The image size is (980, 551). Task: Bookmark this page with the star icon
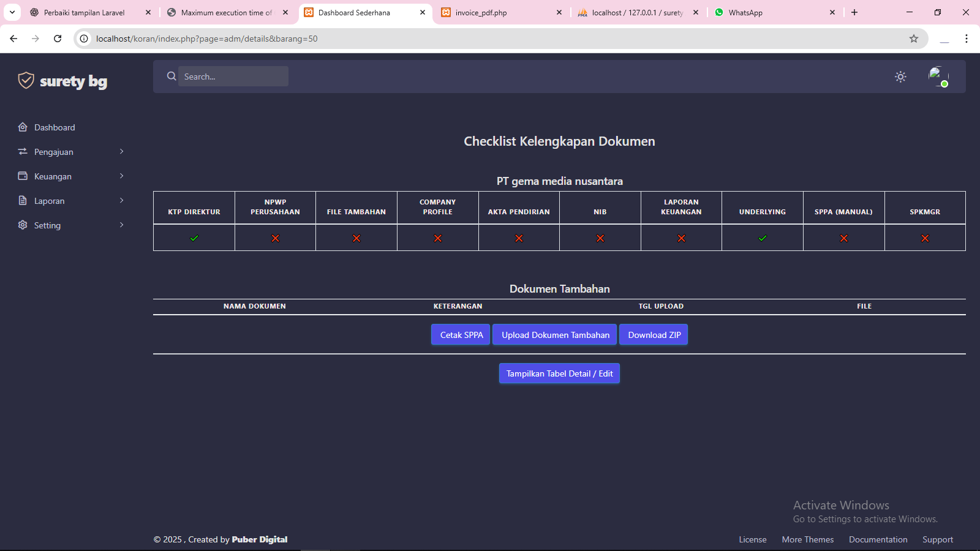pos(914,39)
